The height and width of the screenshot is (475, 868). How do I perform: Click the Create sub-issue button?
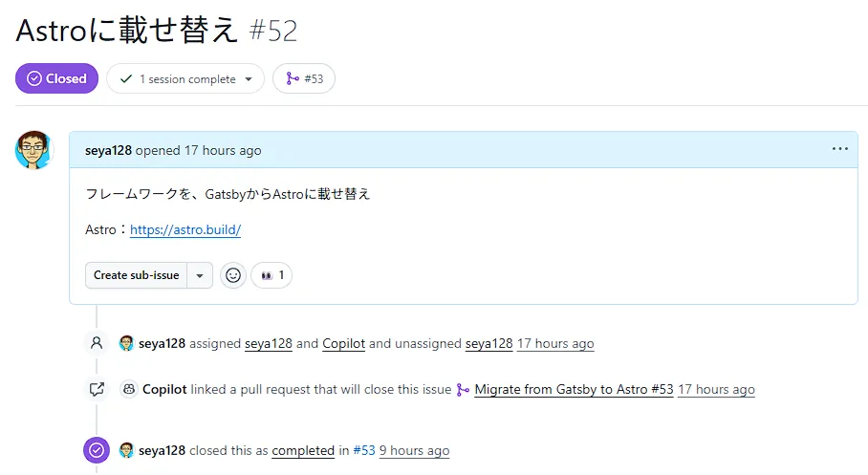136,275
